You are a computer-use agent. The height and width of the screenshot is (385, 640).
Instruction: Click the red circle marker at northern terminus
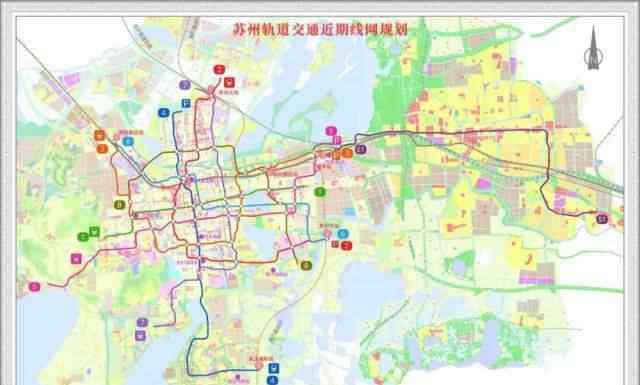click(x=219, y=69)
